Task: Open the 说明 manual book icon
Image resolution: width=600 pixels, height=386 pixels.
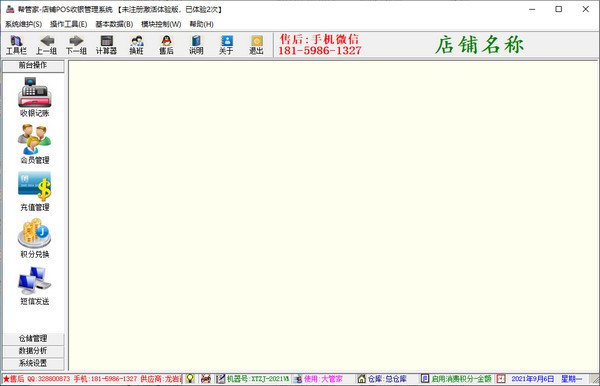Action: 196,45
